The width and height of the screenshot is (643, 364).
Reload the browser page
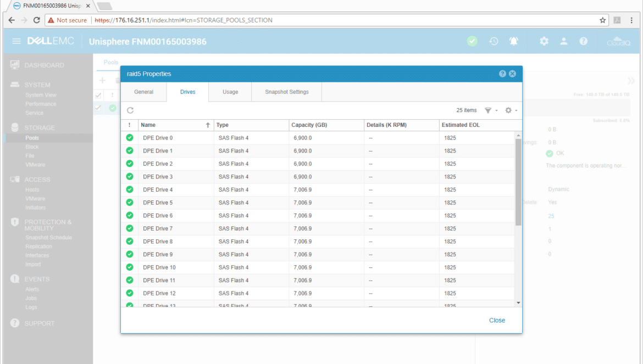[36, 20]
